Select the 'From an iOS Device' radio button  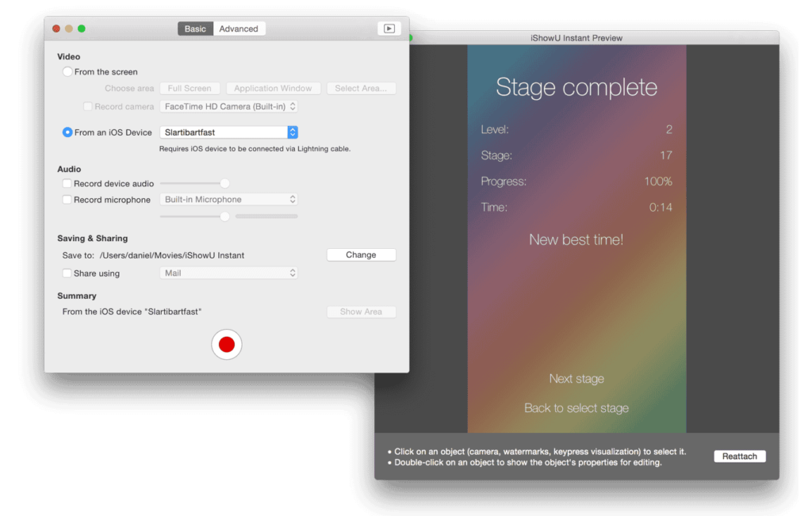coord(67,132)
